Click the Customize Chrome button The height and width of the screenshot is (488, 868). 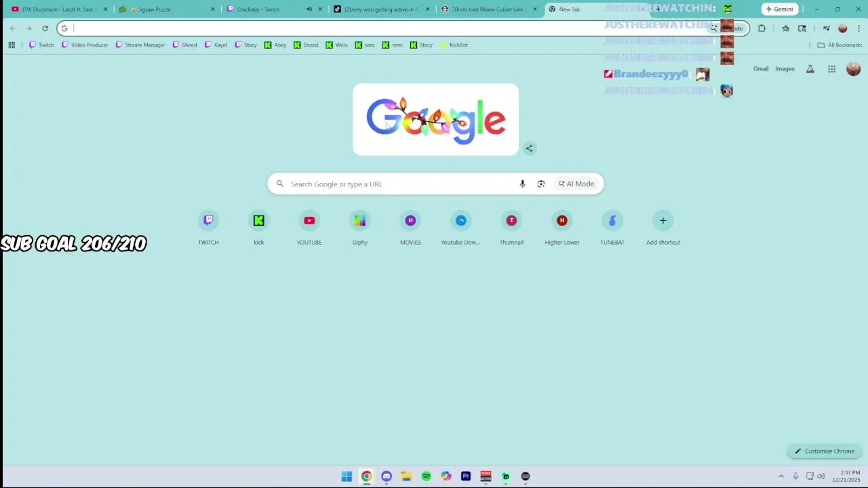(825, 451)
